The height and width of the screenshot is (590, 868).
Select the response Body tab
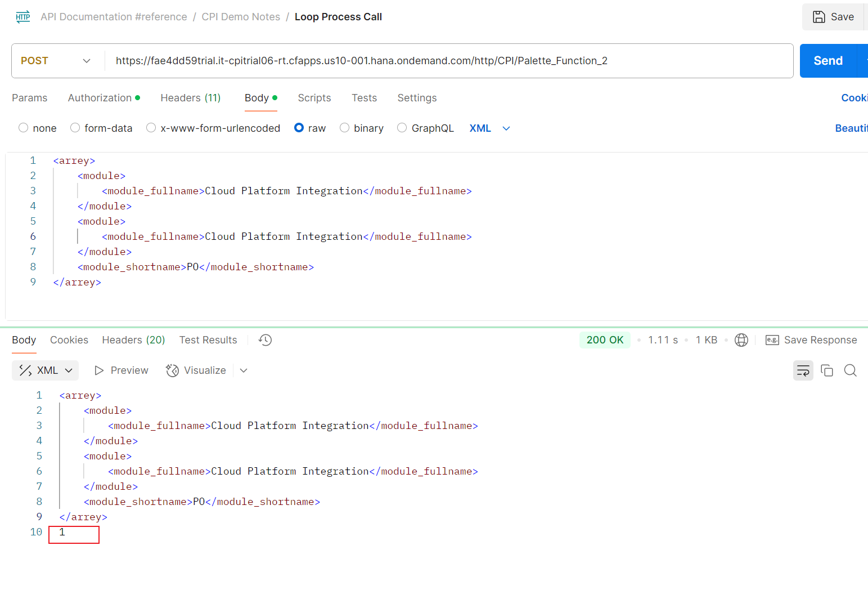[24, 340]
